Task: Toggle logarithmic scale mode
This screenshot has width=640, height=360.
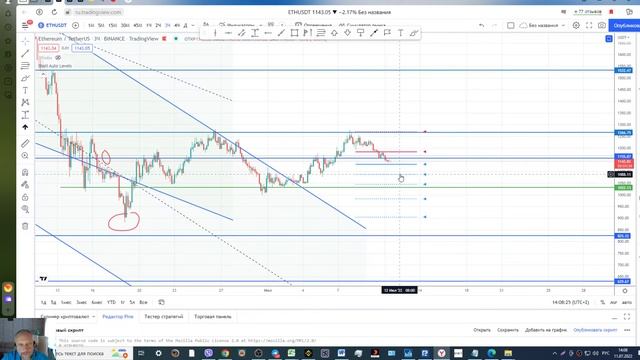Action: pos(613,302)
